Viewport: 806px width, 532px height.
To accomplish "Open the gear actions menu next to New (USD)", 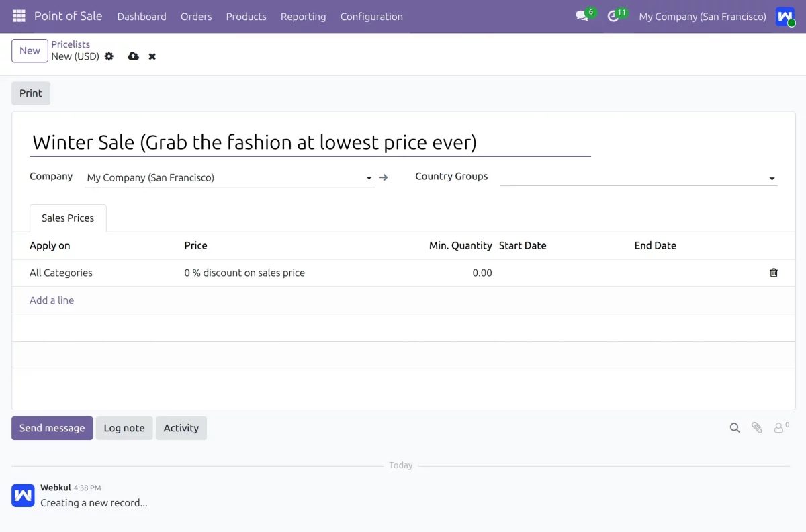I will click(x=109, y=56).
